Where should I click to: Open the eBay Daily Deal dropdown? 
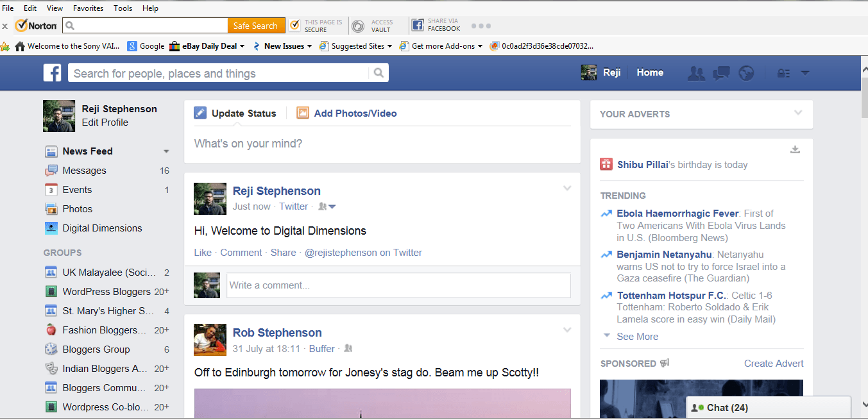(x=242, y=46)
